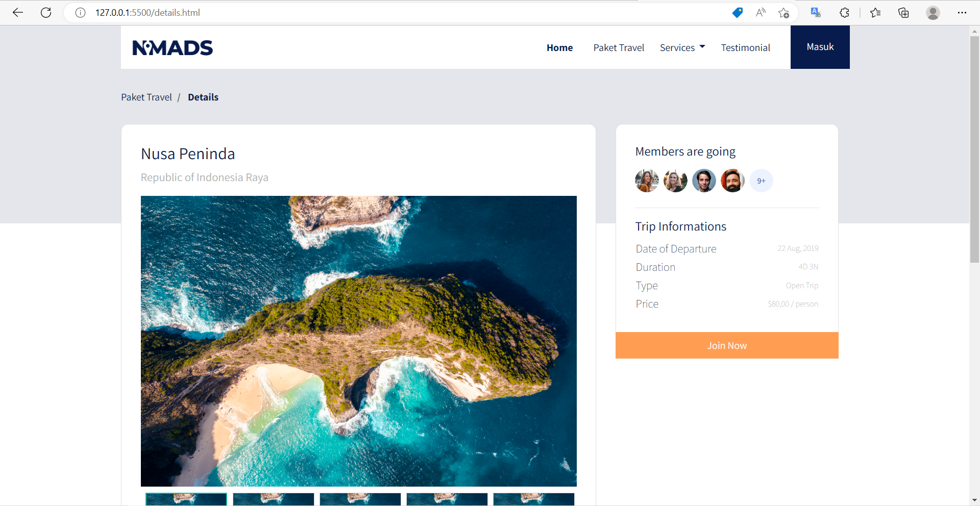
Task: View site information icon in address bar
Action: click(x=80, y=13)
